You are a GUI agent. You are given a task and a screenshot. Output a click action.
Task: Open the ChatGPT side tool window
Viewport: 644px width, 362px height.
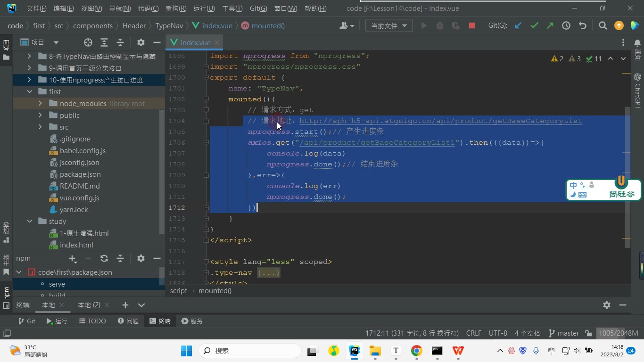tap(637, 91)
